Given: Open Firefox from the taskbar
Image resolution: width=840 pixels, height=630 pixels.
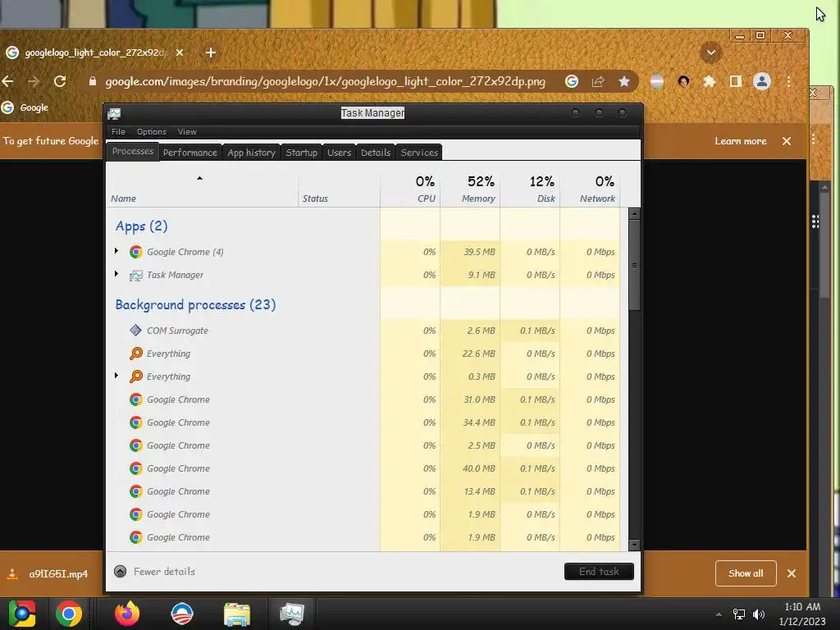Looking at the screenshot, I should [x=127, y=614].
